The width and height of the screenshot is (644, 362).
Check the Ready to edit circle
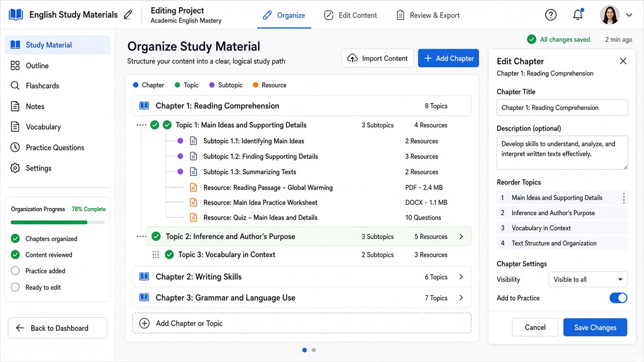click(x=15, y=287)
